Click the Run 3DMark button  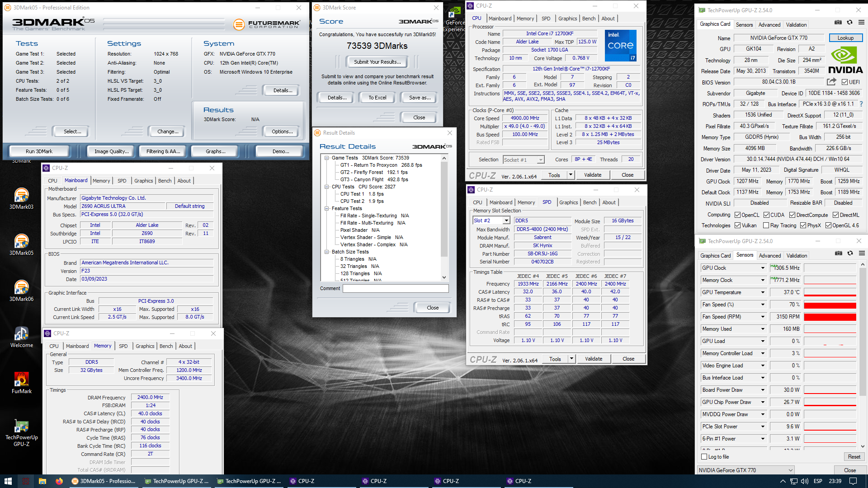[39, 151]
